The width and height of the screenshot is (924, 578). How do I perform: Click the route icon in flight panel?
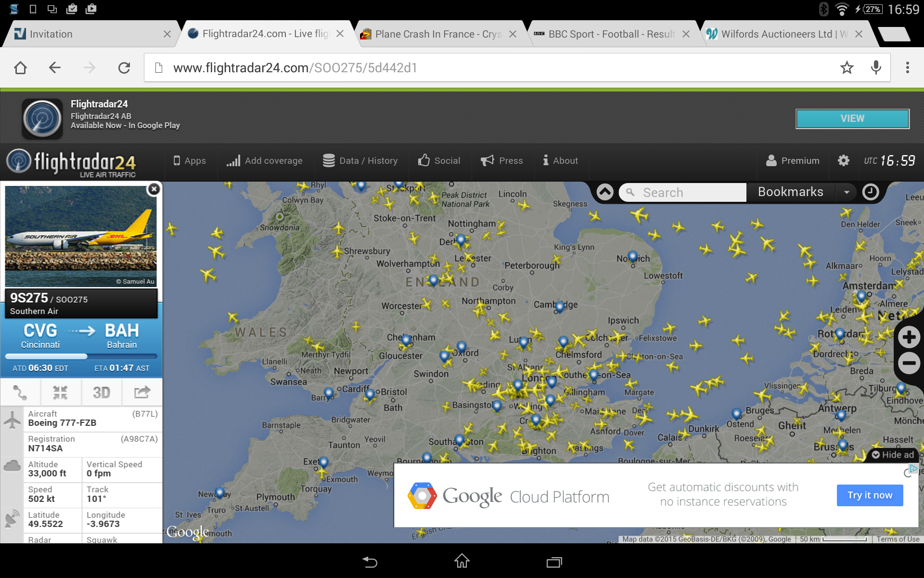(20, 393)
